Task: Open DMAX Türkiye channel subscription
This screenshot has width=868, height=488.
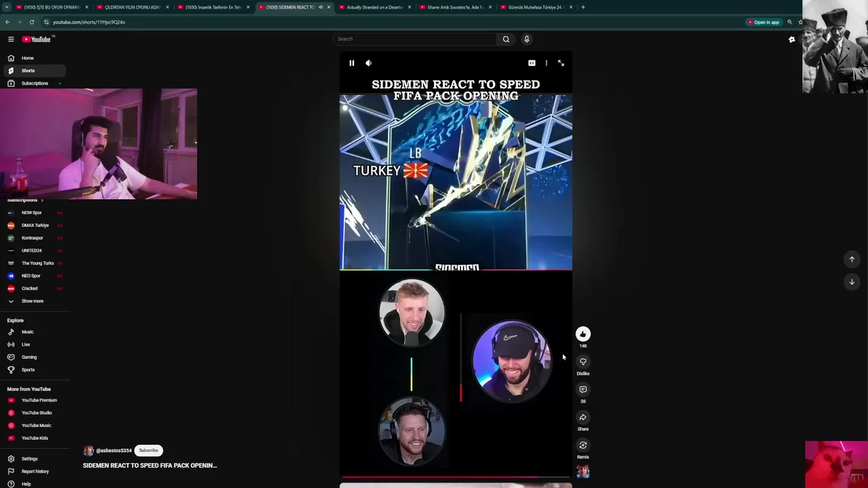Action: (x=34, y=225)
